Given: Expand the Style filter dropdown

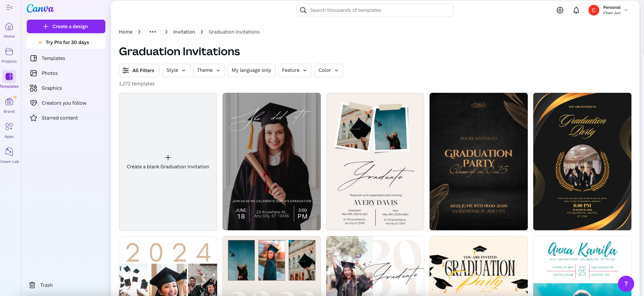Looking at the screenshot, I should 176,70.
